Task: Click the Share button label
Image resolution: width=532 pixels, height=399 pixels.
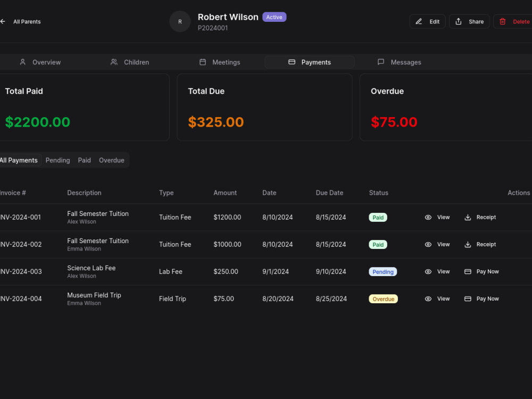Action: (x=476, y=22)
